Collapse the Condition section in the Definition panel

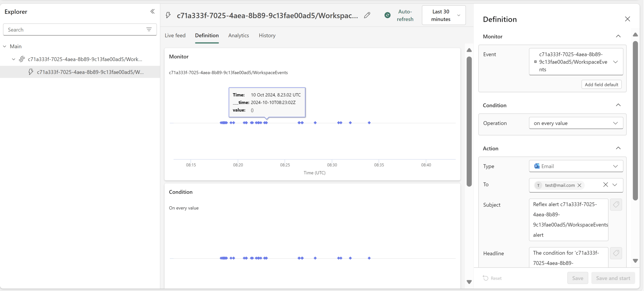(x=618, y=105)
